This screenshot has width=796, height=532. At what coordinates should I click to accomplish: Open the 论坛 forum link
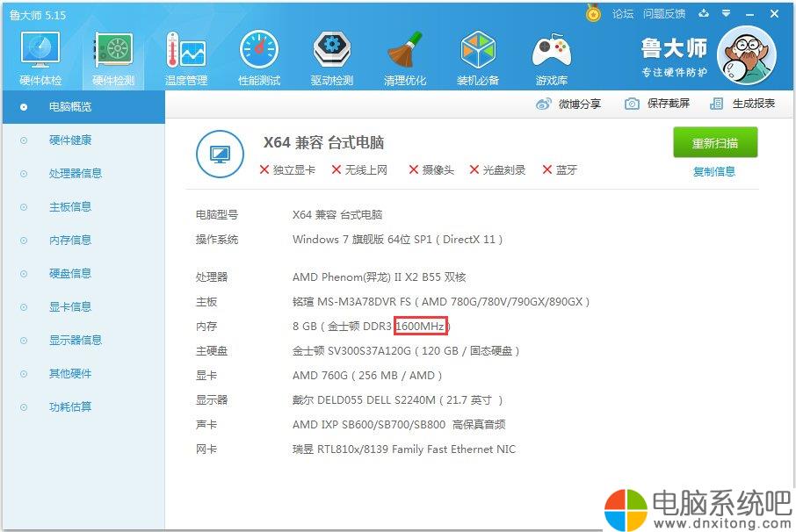tap(622, 14)
